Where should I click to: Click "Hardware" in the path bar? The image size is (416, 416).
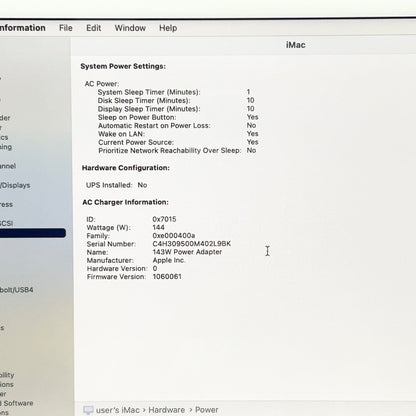pos(167,410)
